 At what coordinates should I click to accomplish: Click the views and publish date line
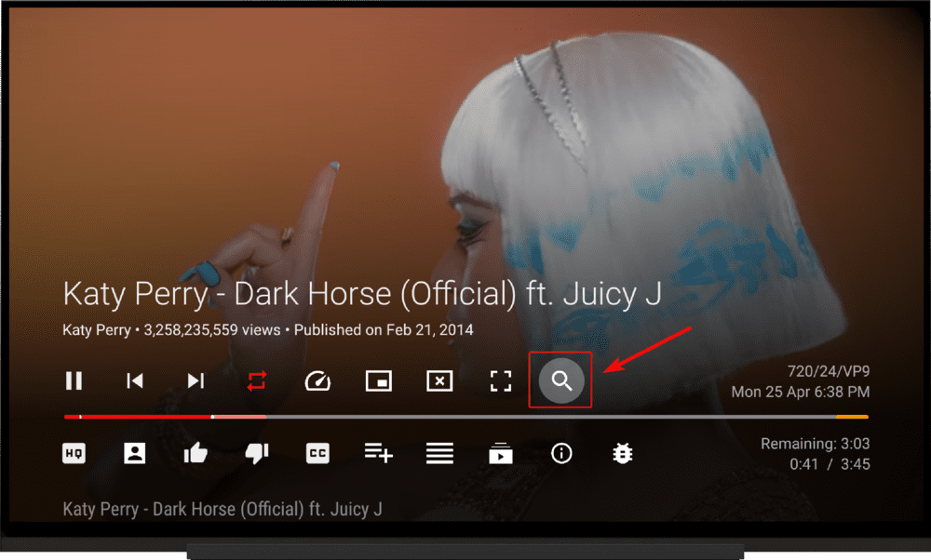point(268,330)
